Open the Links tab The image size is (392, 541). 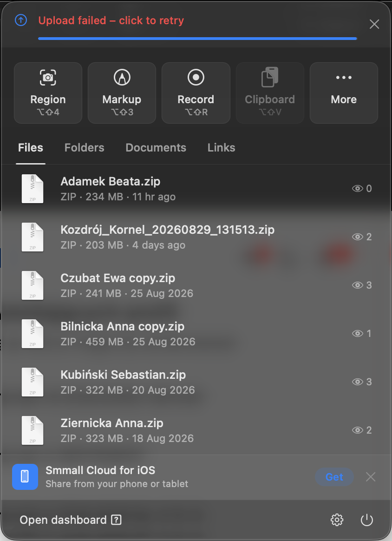coord(222,148)
